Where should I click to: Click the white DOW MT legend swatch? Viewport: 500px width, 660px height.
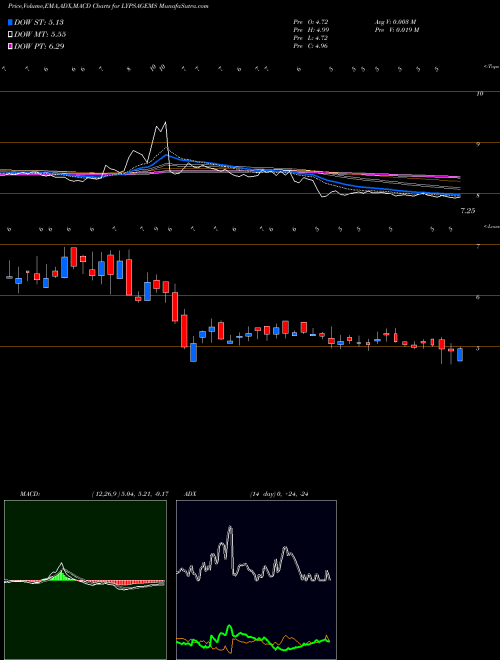10,35
